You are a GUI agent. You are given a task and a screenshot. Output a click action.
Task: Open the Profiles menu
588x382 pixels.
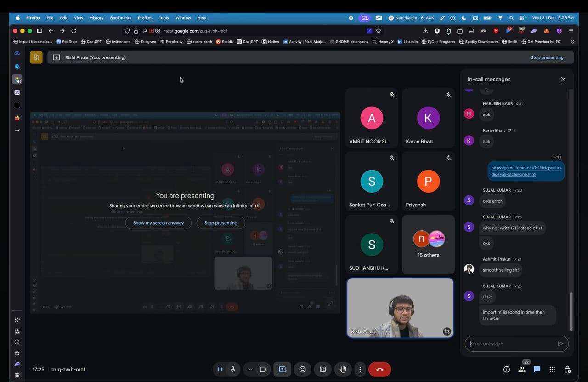click(145, 18)
